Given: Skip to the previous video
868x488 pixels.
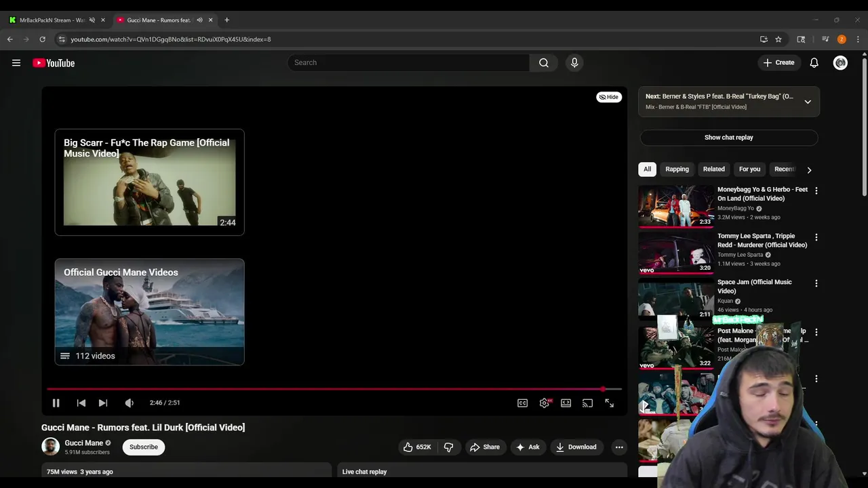Looking at the screenshot, I should [81, 403].
